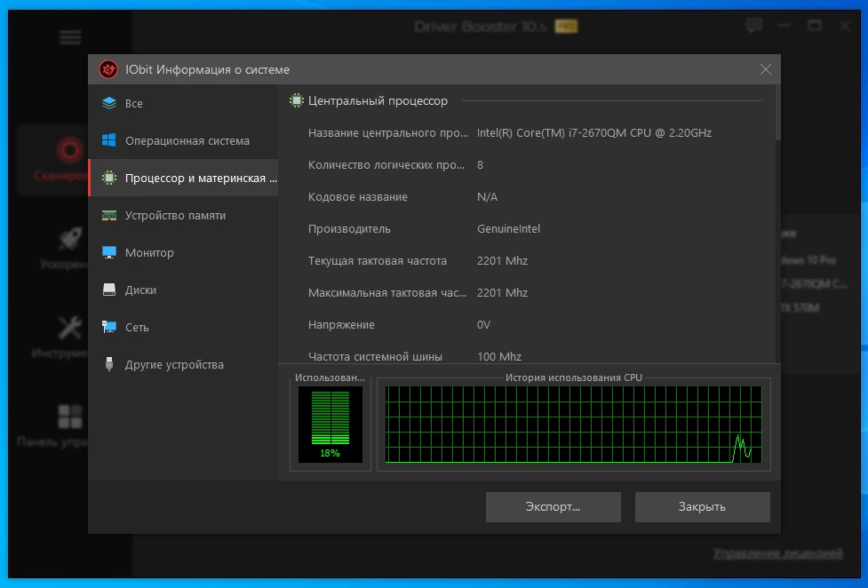This screenshot has height=588, width=868.
Task: Click the monitor icon beside Монитор
Action: pos(109,252)
